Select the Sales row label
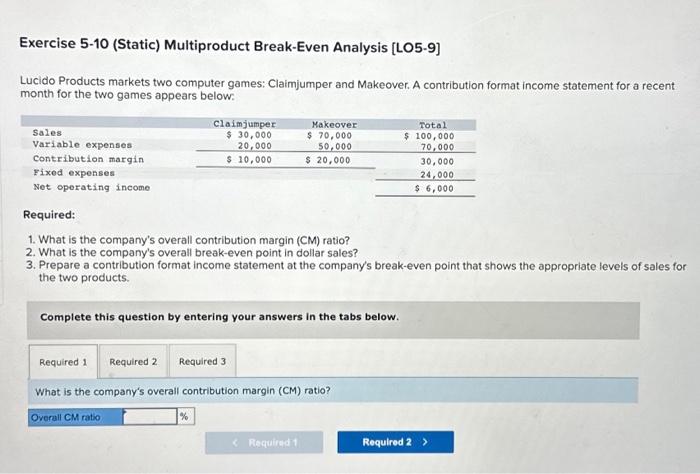Image resolution: width=700 pixels, height=474 pixels. [x=47, y=133]
